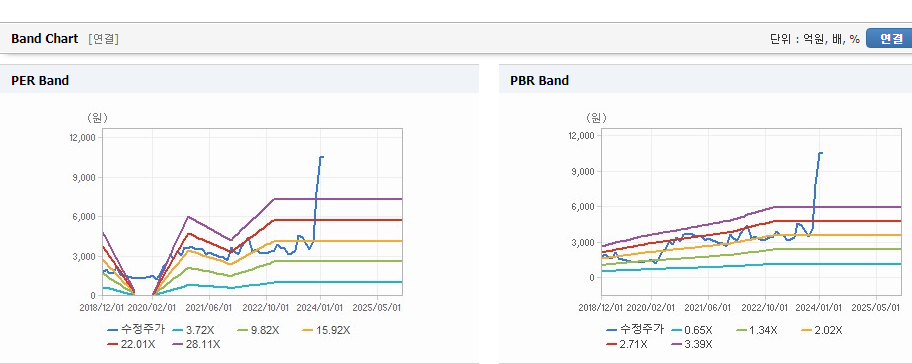Toggle 수정주가 legend in PBR Band chart
The width and height of the screenshot is (912, 364).
[635, 330]
